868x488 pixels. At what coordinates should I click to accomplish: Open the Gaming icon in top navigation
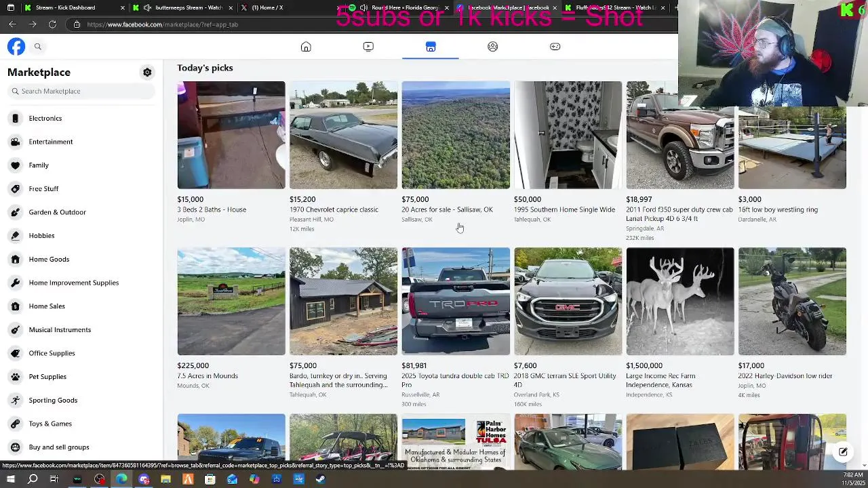[555, 47]
